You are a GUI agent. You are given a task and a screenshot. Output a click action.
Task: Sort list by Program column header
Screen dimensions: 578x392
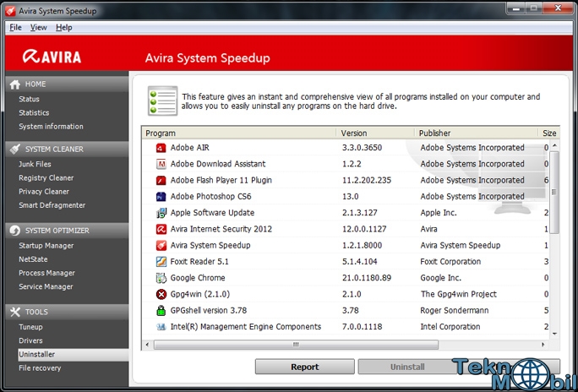[238, 133]
